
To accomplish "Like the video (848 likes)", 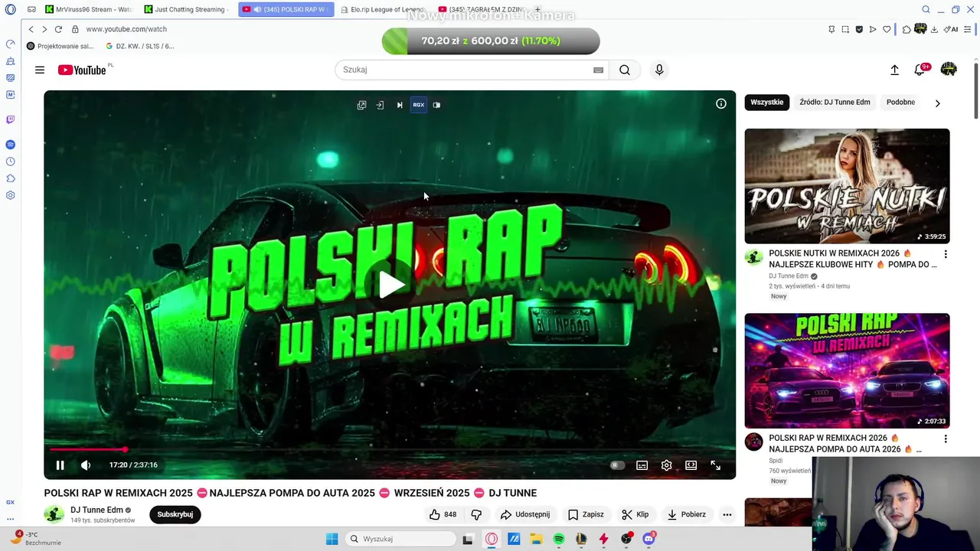I will point(443,514).
